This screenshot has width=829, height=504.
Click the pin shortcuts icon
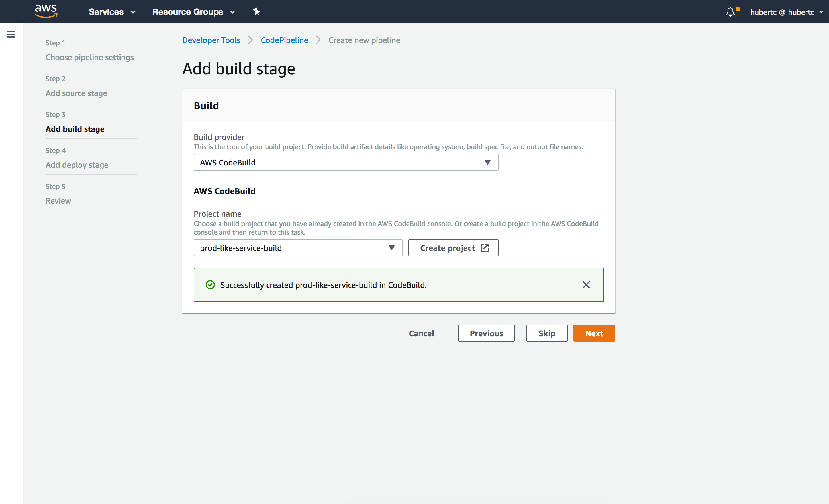click(x=256, y=12)
